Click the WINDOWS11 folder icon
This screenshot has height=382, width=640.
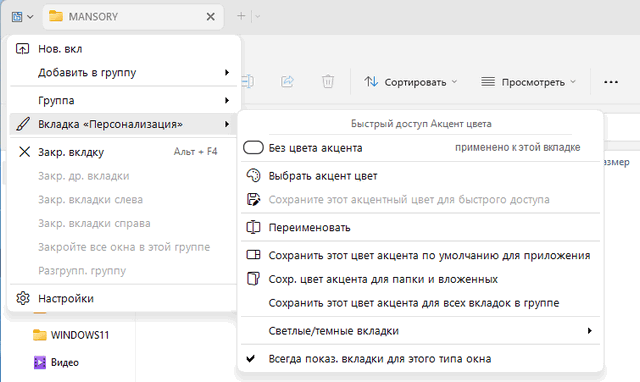coord(40,335)
